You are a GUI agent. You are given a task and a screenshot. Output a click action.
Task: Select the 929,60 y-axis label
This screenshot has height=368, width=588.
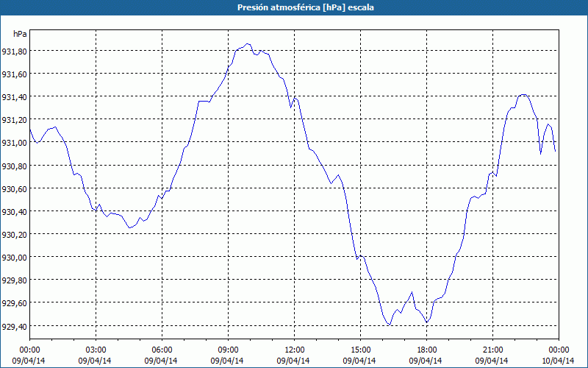14,303
